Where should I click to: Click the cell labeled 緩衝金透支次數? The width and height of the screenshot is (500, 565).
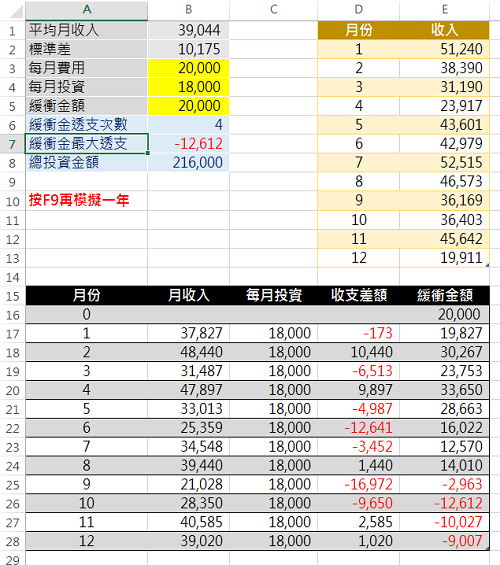pyautogui.click(x=86, y=125)
